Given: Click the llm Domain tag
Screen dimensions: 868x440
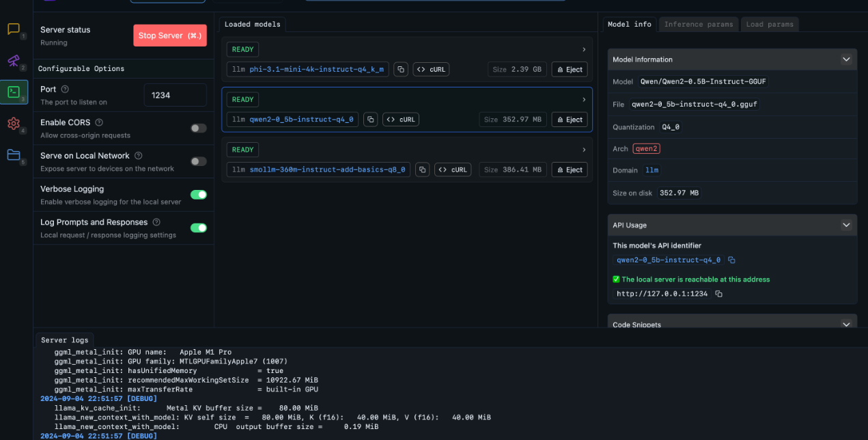Looking at the screenshot, I should pos(652,170).
